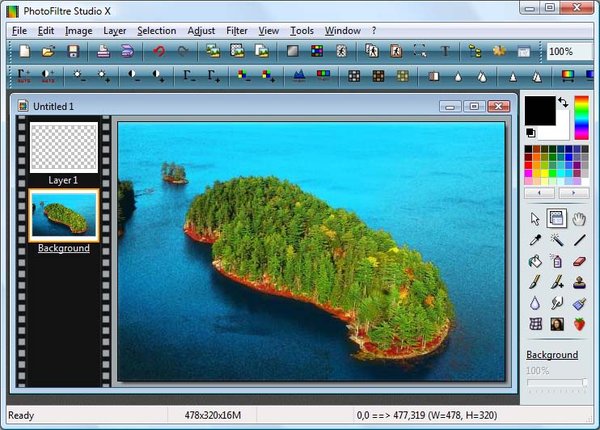Screen dimensions: 600x430
Task: Click the Background layer label
Action: (x=64, y=248)
